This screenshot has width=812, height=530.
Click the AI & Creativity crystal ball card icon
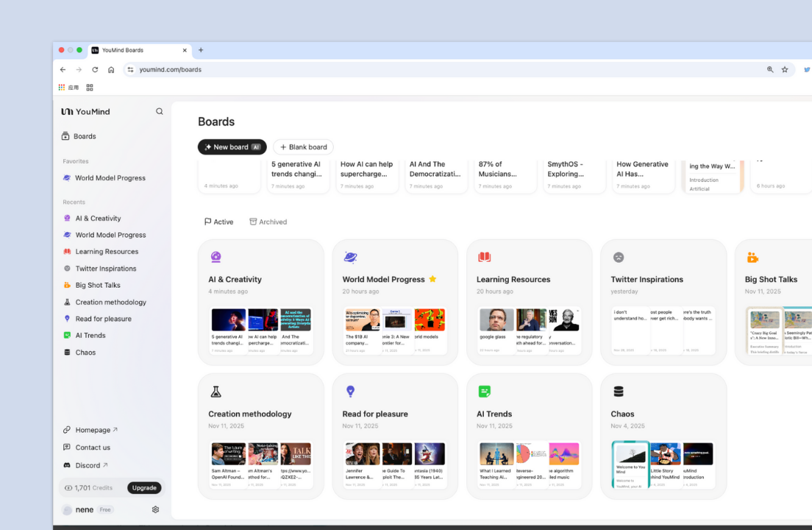tap(216, 257)
